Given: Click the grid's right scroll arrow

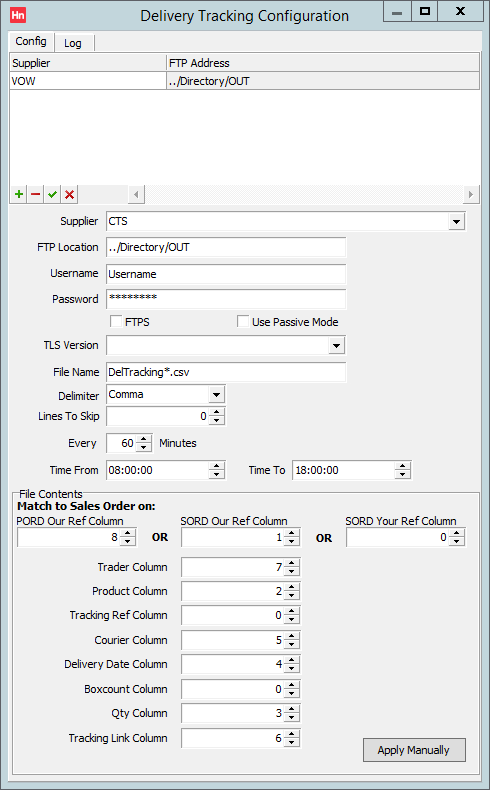Looking at the screenshot, I should pos(471,194).
